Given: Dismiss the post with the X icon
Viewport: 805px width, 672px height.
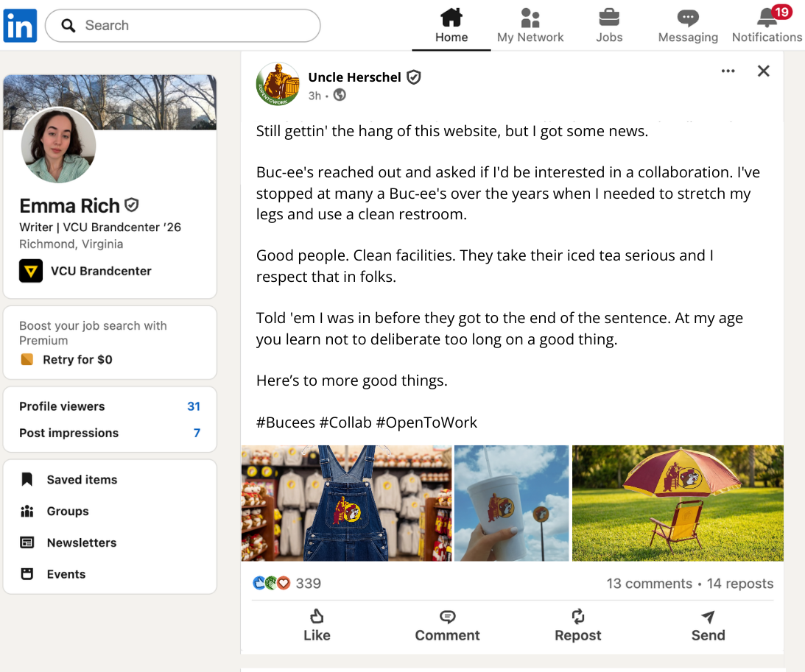Looking at the screenshot, I should click(x=764, y=71).
